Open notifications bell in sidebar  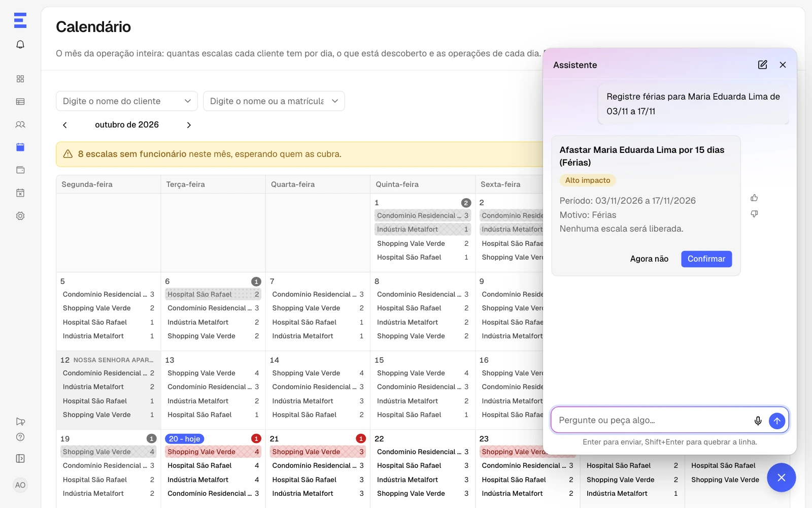coord(20,45)
